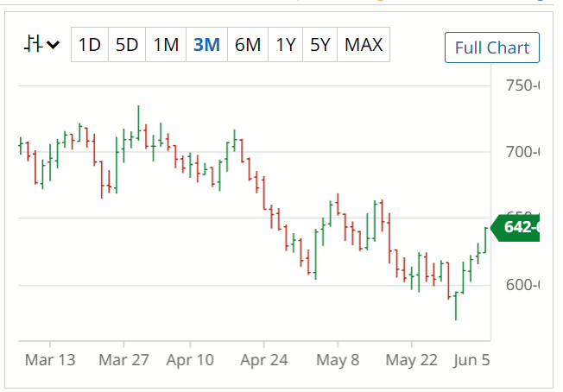Click the active 3M range tab
This screenshot has width=563, height=392.
[206, 45]
